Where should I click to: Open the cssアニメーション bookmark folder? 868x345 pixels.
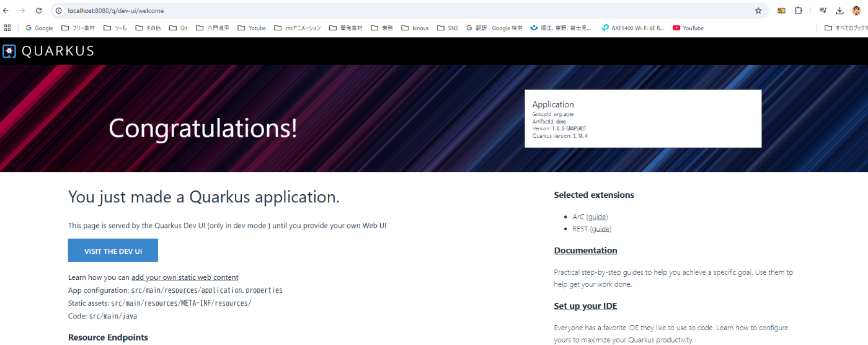click(297, 28)
